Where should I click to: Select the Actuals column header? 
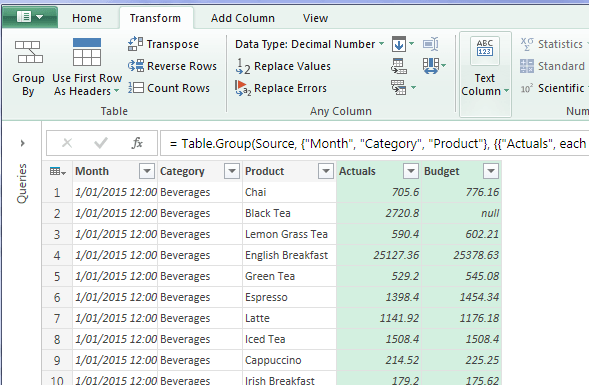357,171
